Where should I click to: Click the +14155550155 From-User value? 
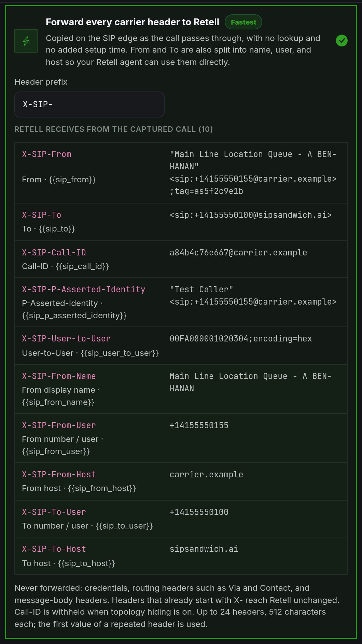[199, 425]
